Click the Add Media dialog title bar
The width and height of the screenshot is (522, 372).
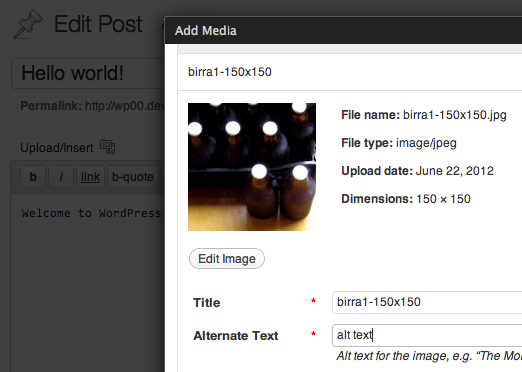click(x=343, y=30)
